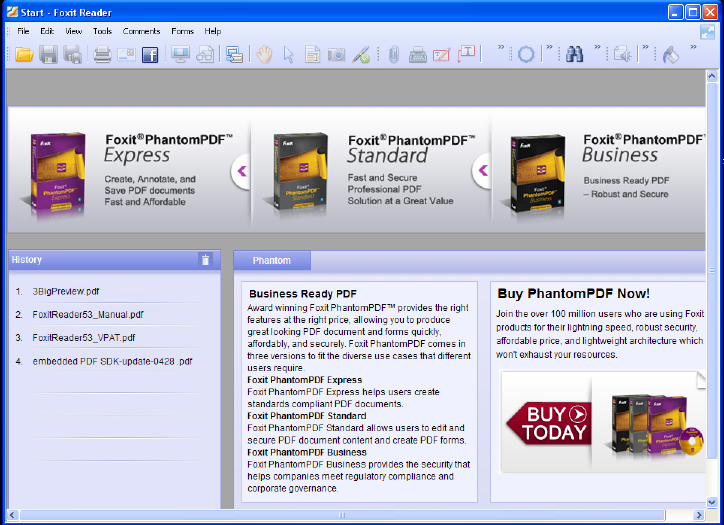Image resolution: width=724 pixels, height=525 pixels.
Task: Click the BUY TODAY banner button
Action: [549, 423]
